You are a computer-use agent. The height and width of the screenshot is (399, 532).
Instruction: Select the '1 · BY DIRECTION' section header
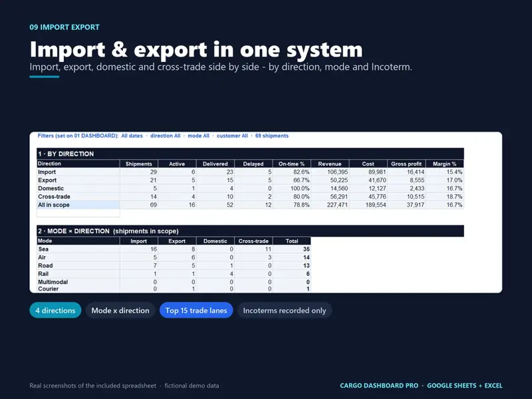pyautogui.click(x=250, y=154)
